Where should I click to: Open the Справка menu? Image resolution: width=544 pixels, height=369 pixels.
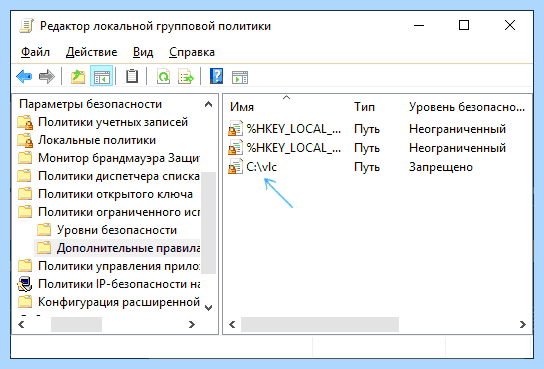click(192, 52)
